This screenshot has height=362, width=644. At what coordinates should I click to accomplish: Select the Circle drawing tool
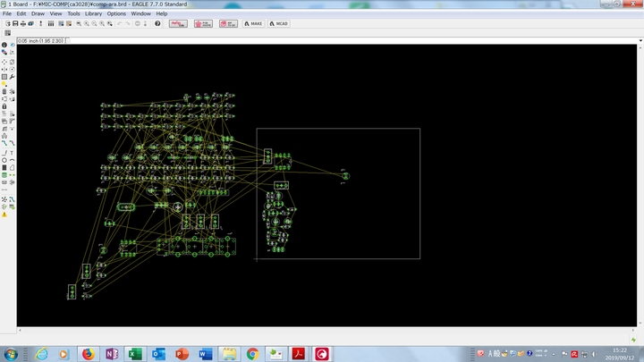pyautogui.click(x=4, y=159)
